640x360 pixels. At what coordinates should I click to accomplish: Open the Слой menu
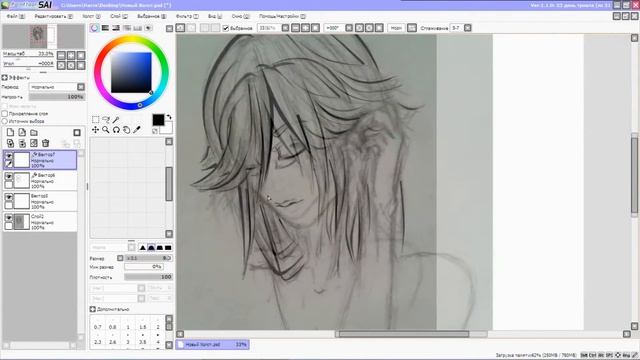click(x=119, y=16)
